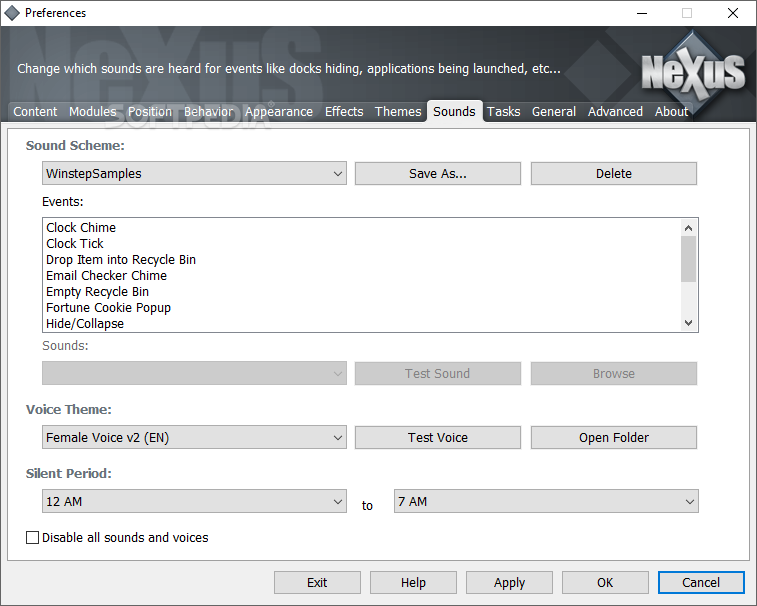Viewport: 757px width, 606px height.
Task: Switch to the Appearance tab
Action: (279, 112)
